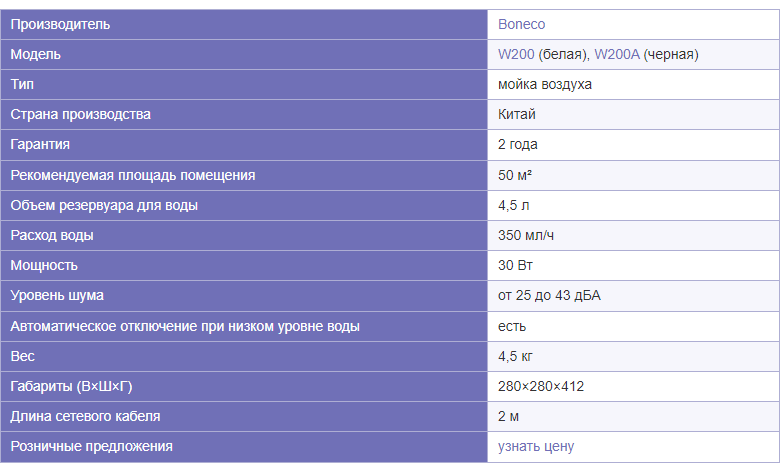The image size is (784, 466).
Task: Click the 'мойка воздуха' type value
Action: (544, 84)
